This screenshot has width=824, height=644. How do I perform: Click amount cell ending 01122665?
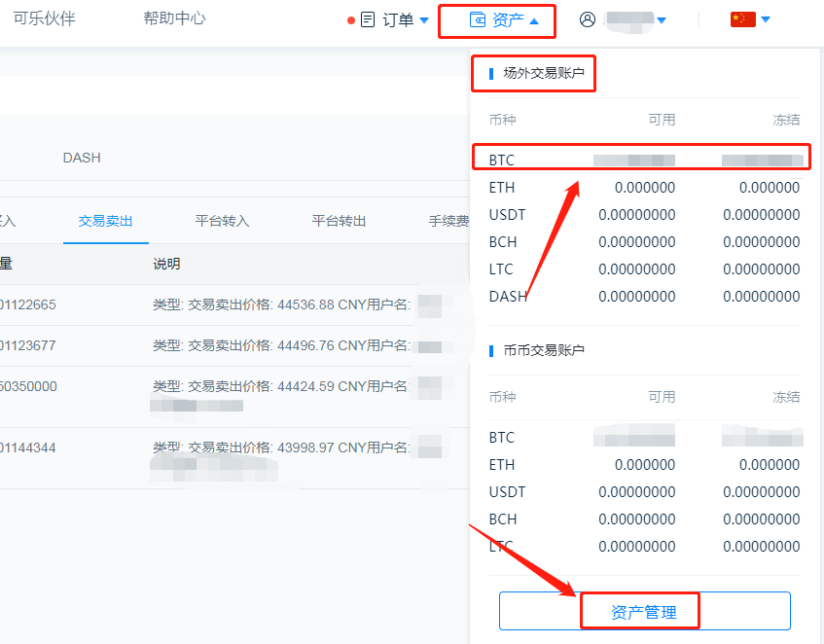(28, 304)
